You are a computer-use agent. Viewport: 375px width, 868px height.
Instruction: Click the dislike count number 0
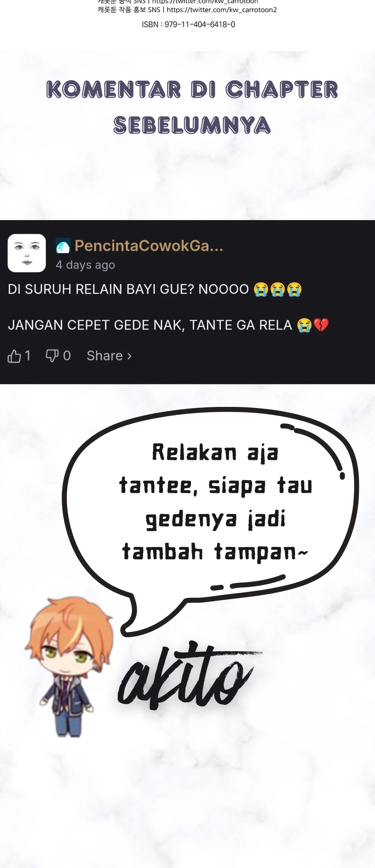[x=67, y=356]
